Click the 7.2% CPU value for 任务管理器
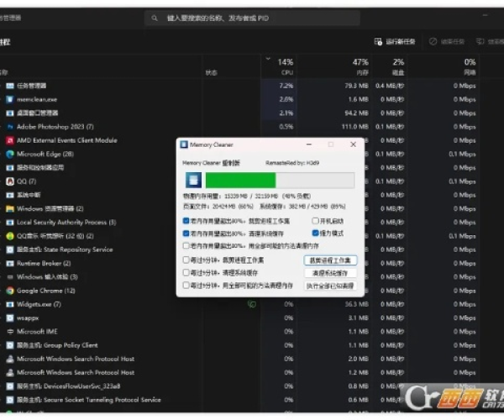Screen dimensions: 504x420 tap(286, 86)
